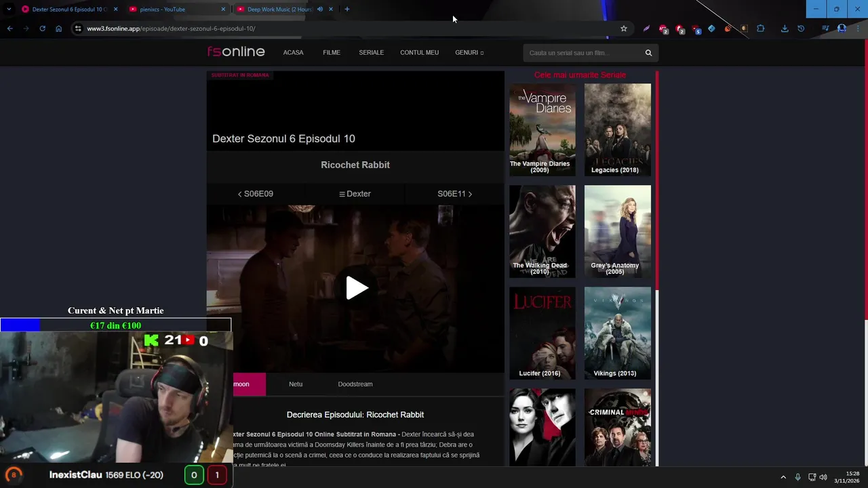
Task: Open the taskbar clock showing 15:28
Action: [x=847, y=477]
